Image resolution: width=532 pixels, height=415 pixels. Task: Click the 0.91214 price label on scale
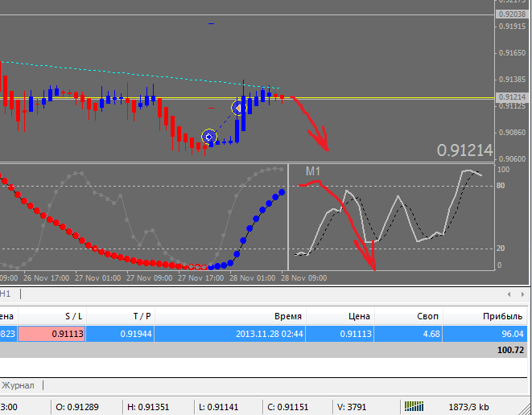pyautogui.click(x=513, y=97)
